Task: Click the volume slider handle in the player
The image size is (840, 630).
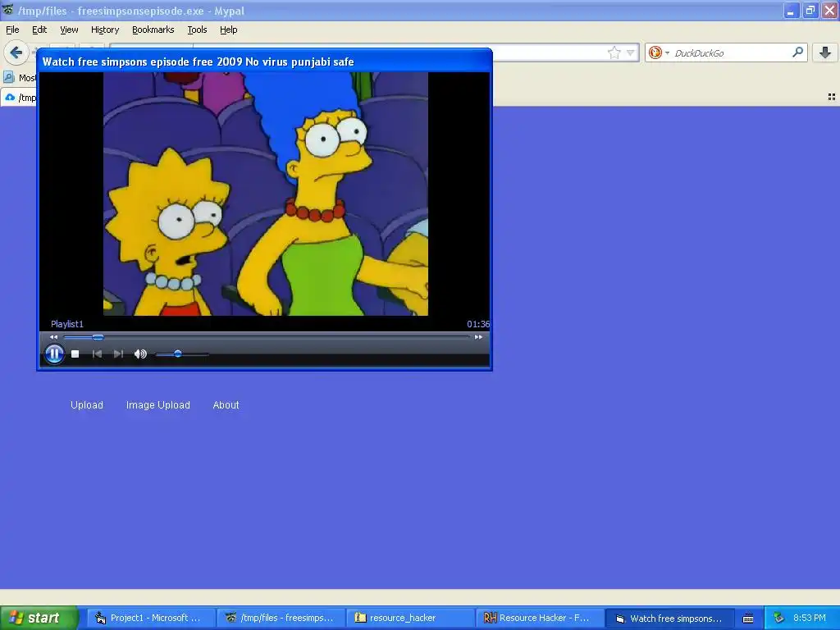Action: 178,354
